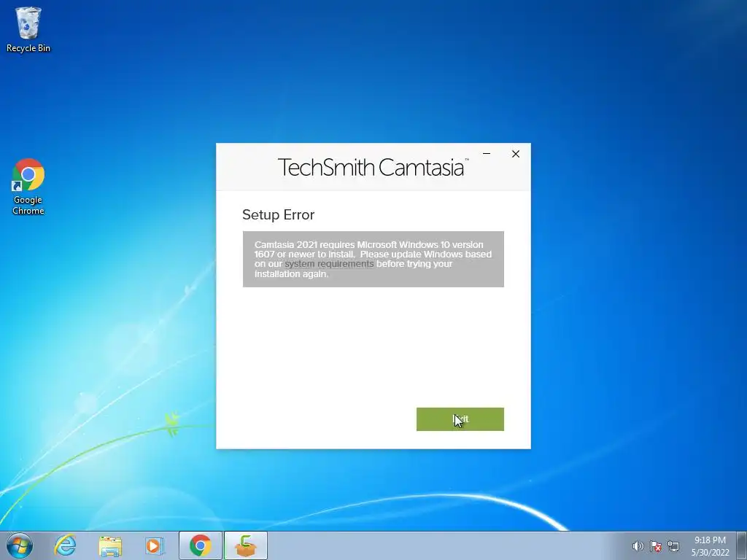The width and height of the screenshot is (747, 560).
Task: Click the TechSmith Camtasia title logo
Action: [x=373, y=167]
